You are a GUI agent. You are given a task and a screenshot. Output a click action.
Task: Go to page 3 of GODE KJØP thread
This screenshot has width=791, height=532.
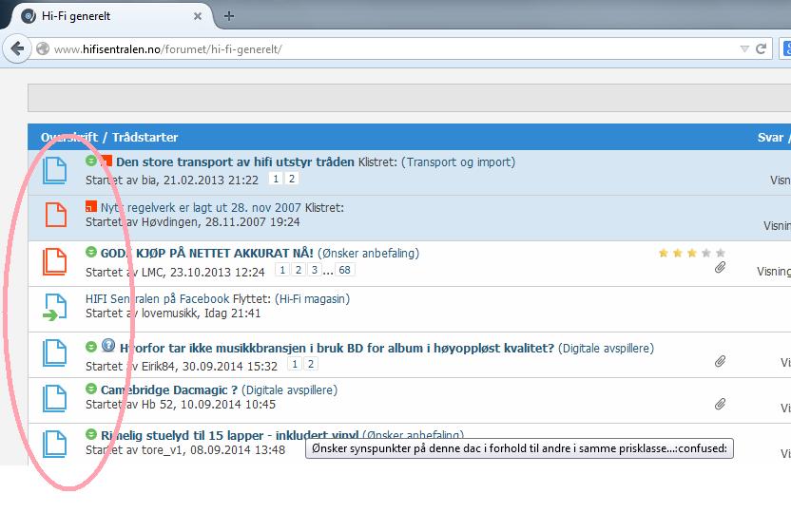click(x=315, y=270)
